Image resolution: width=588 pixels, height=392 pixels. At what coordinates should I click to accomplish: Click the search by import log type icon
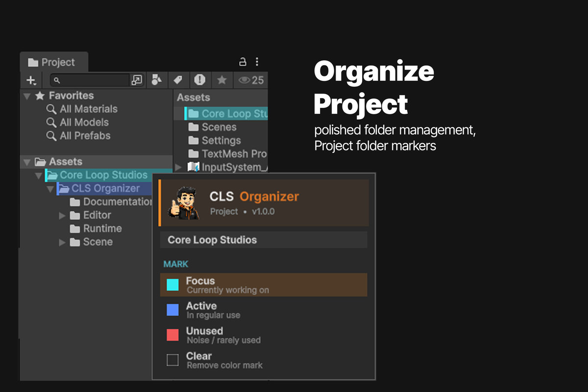[x=199, y=80]
